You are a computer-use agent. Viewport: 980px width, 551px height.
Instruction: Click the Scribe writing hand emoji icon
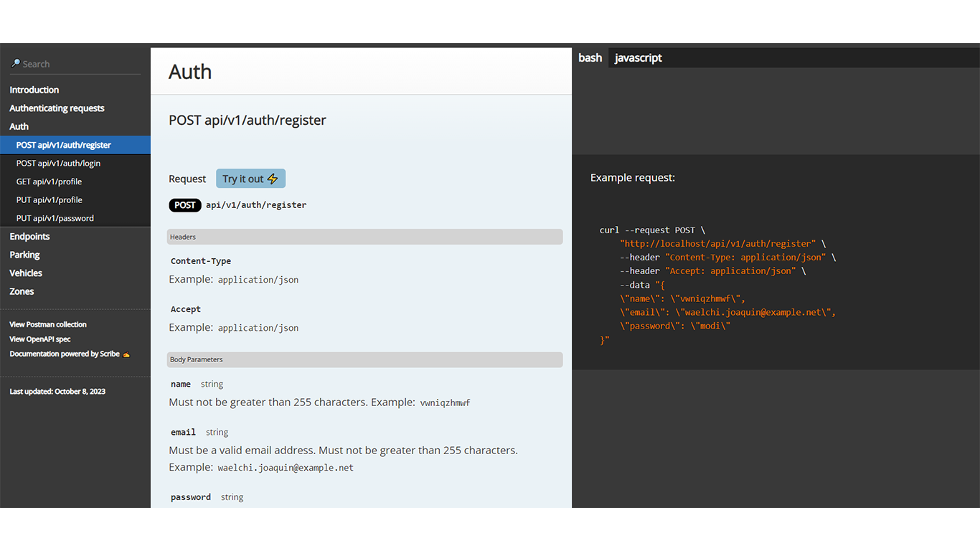(x=126, y=354)
